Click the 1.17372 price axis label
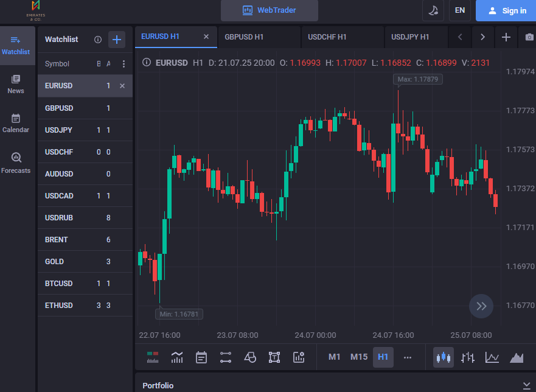The width and height of the screenshot is (536, 392). tap(520, 189)
